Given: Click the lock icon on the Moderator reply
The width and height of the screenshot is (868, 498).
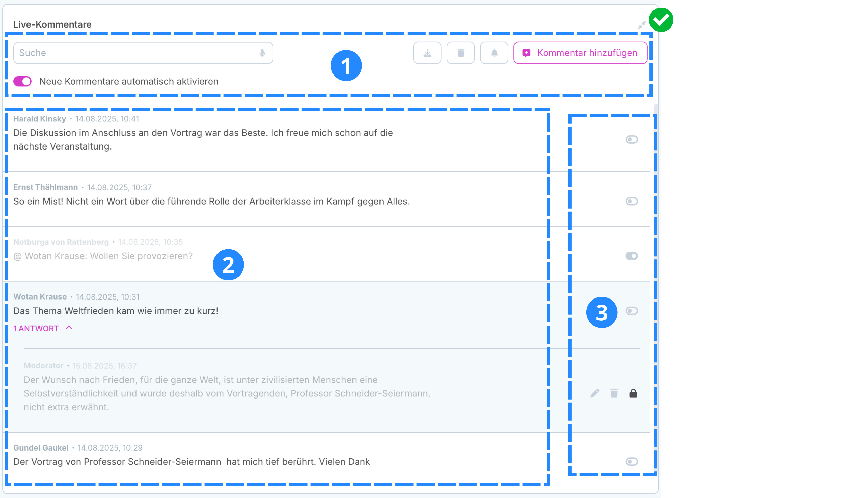Looking at the screenshot, I should [633, 393].
